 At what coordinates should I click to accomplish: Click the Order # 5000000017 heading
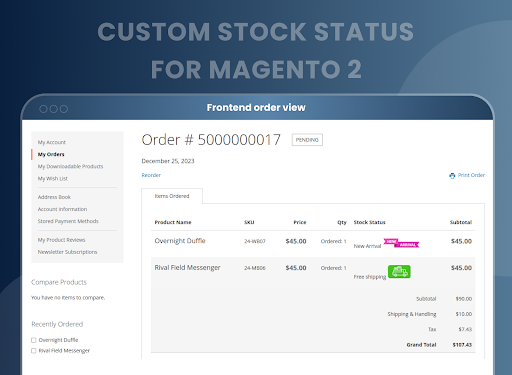[211, 140]
